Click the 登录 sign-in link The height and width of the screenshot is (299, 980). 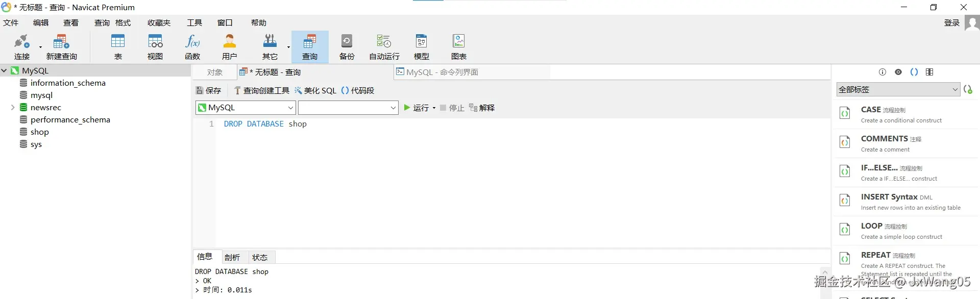[952, 23]
